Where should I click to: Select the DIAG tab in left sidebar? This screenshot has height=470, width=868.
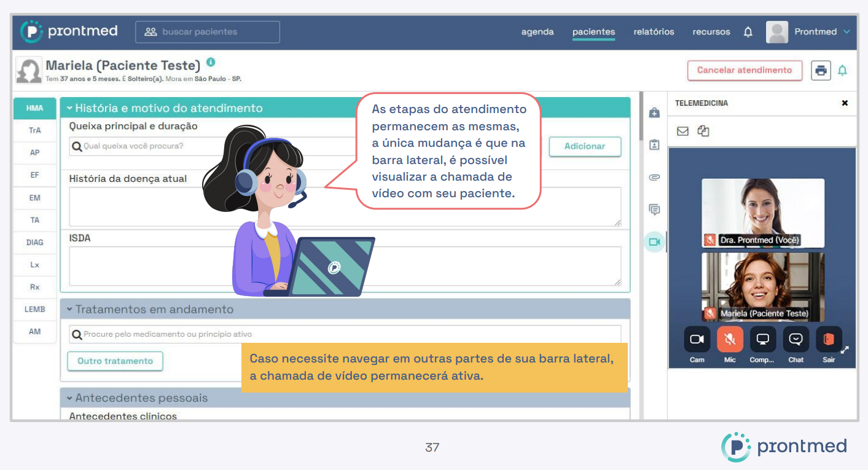pyautogui.click(x=35, y=242)
